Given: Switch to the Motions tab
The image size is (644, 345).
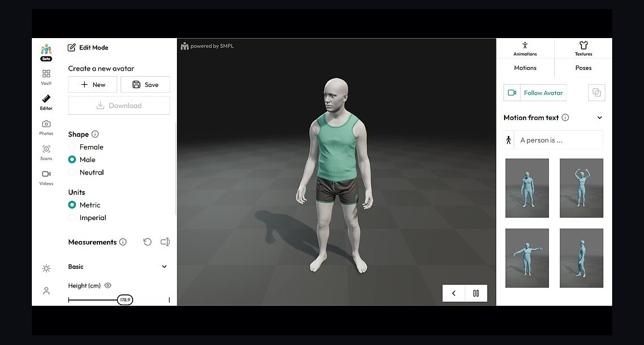Looking at the screenshot, I should tap(525, 68).
